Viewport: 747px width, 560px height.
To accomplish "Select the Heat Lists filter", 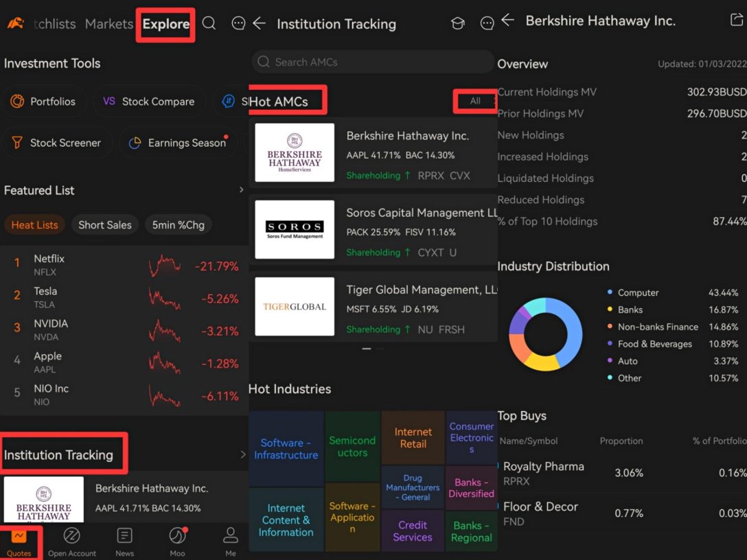I will [35, 225].
